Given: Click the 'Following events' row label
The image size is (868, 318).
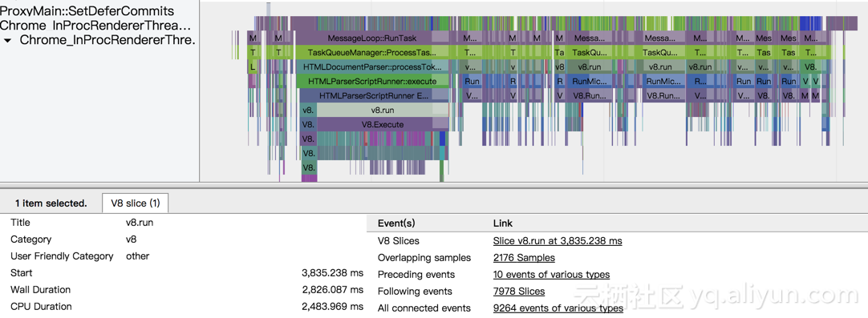Looking at the screenshot, I should pyautogui.click(x=415, y=292).
